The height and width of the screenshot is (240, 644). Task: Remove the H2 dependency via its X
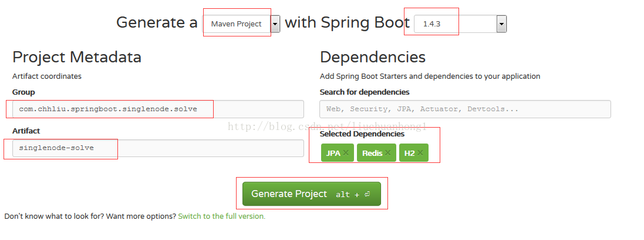420,153
